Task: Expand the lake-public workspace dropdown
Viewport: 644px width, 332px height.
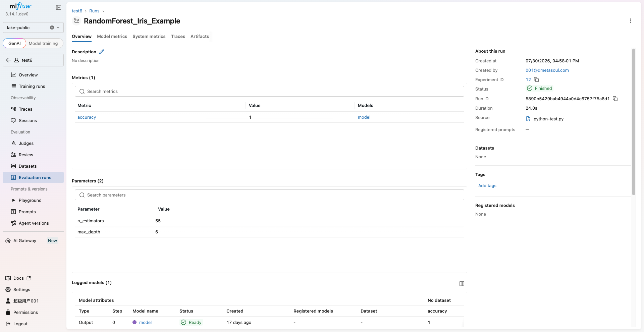Action: [58, 27]
